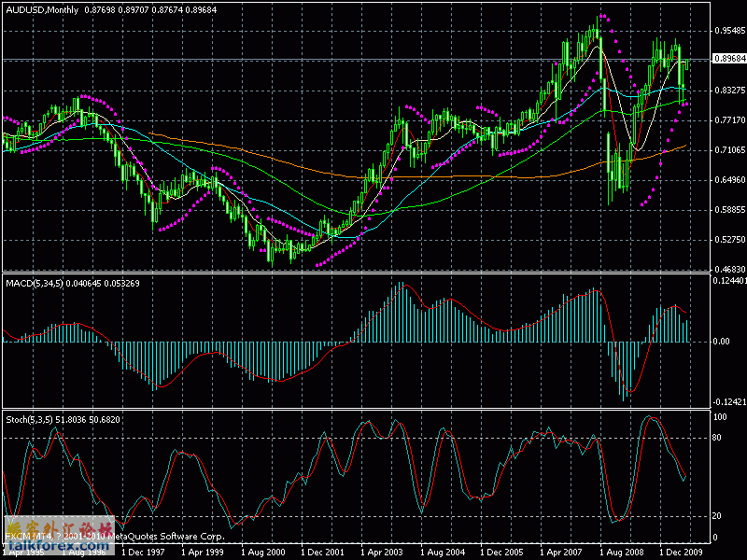Image resolution: width=747 pixels, height=560 pixels.
Task: Click the Stochastic 100 level label
Action: tap(719, 417)
